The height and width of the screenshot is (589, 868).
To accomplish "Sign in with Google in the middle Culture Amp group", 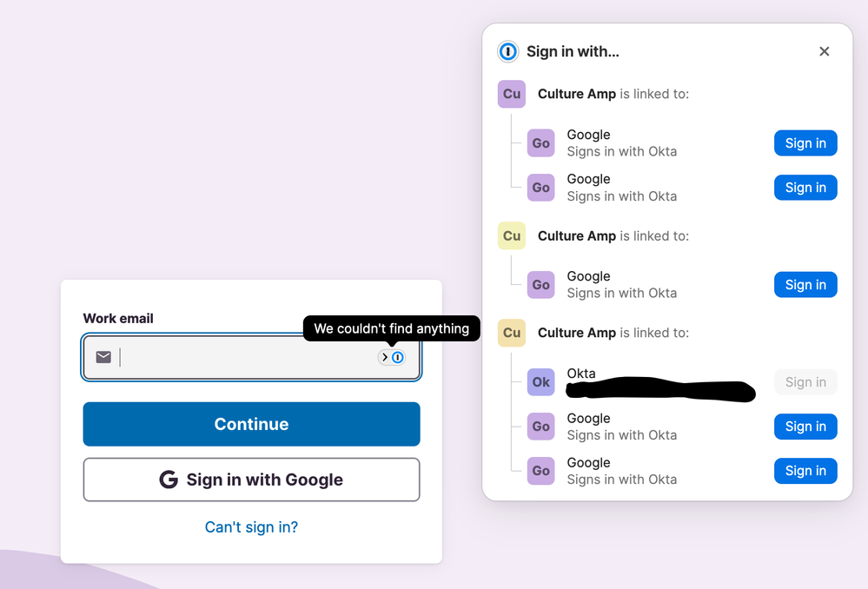I will pos(805,285).
